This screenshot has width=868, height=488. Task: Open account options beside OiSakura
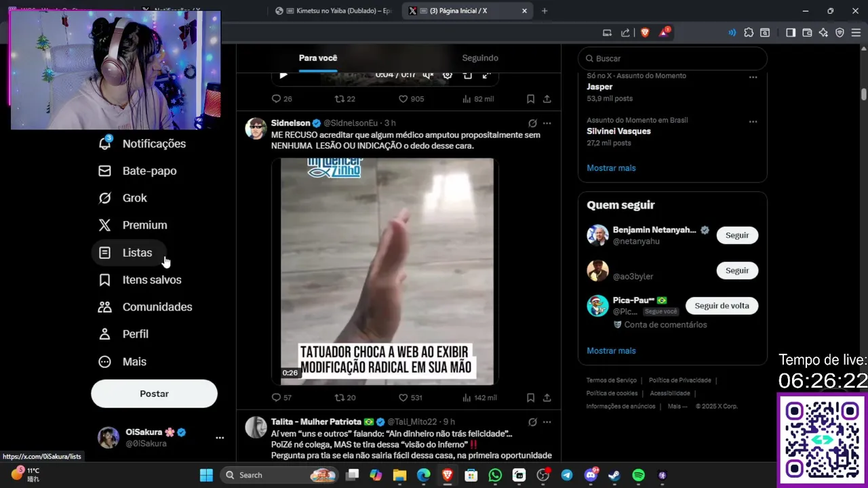point(220,438)
